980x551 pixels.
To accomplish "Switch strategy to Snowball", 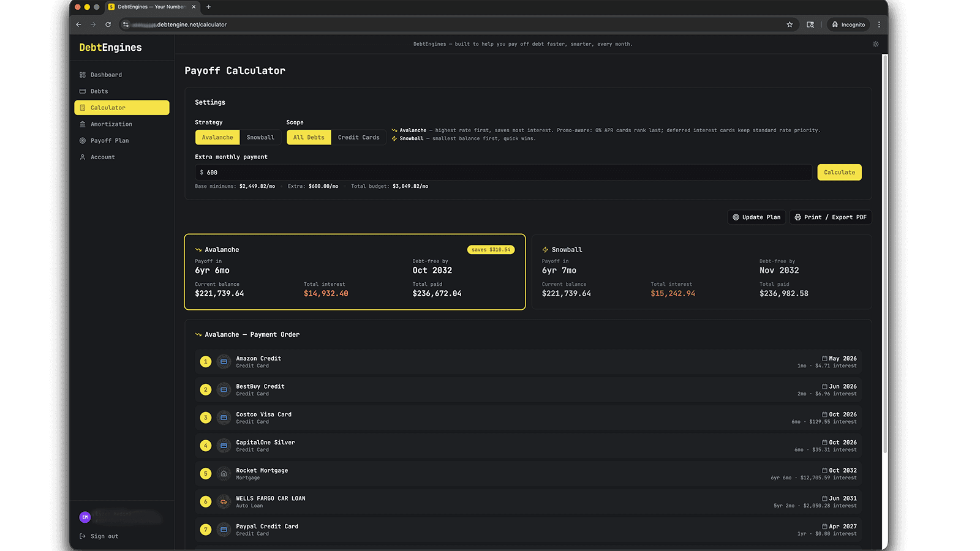I will tap(260, 137).
